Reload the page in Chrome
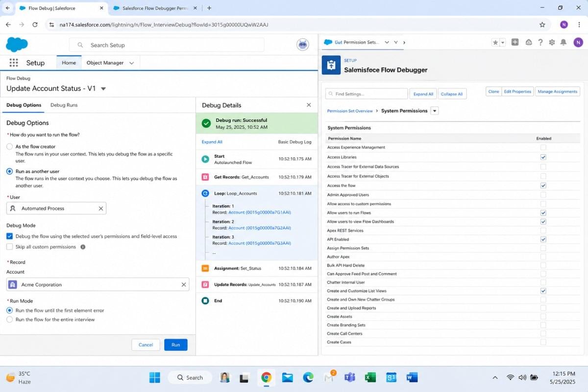This screenshot has height=392, width=588. coord(35,24)
